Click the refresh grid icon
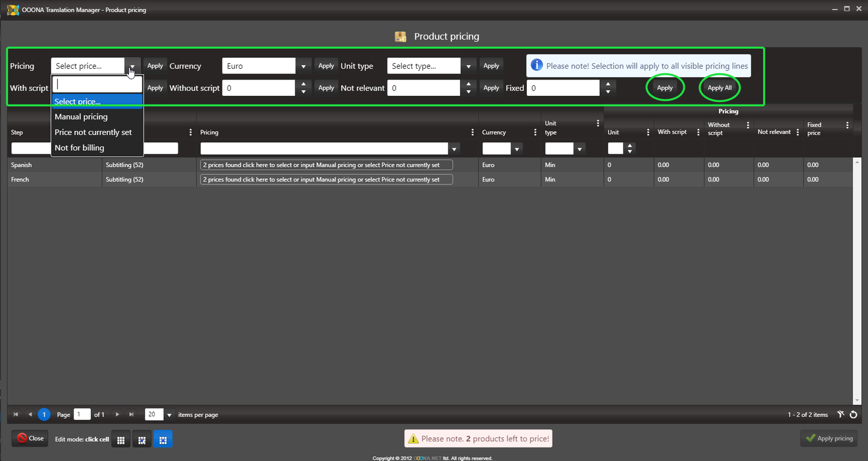Viewport: 868px width, 461px height. [854, 415]
